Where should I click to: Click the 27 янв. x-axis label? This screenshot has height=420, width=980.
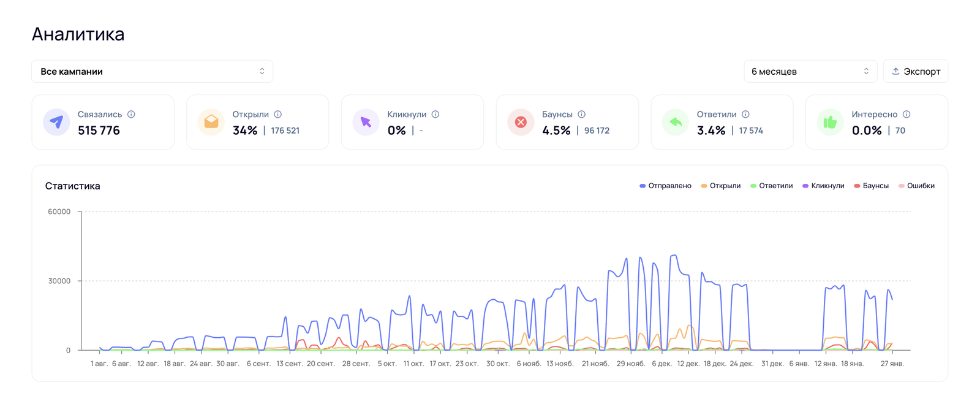coord(892,364)
